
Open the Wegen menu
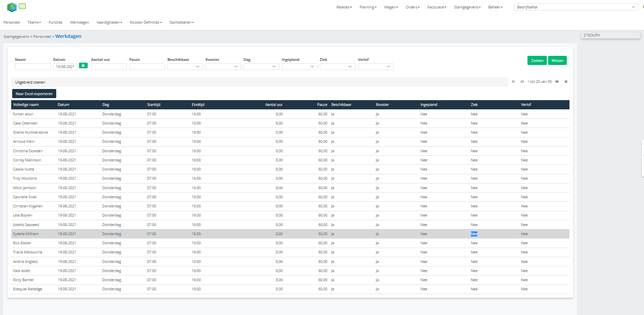[x=391, y=7]
